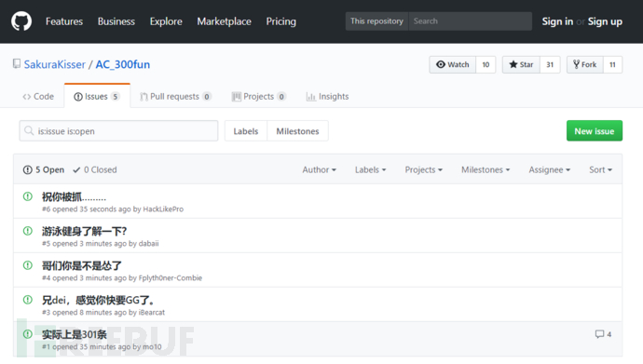Click the comment bubble icon on issue #1

tap(599, 334)
